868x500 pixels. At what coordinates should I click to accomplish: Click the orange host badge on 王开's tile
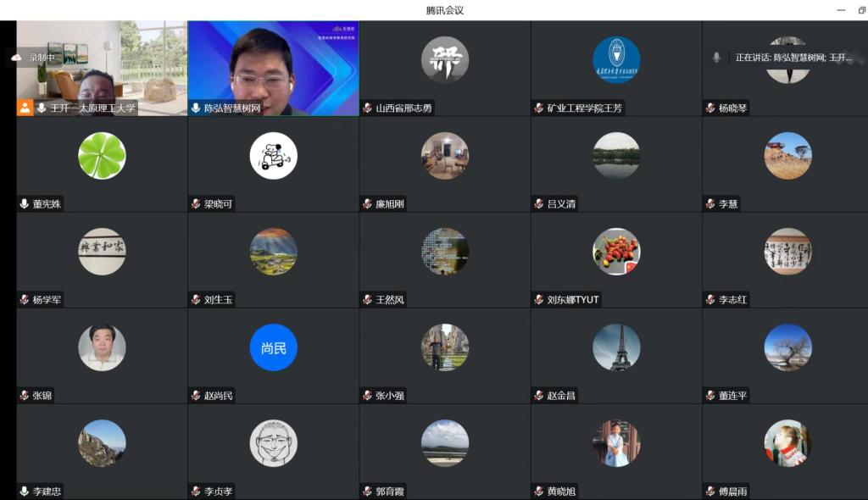pos(25,108)
